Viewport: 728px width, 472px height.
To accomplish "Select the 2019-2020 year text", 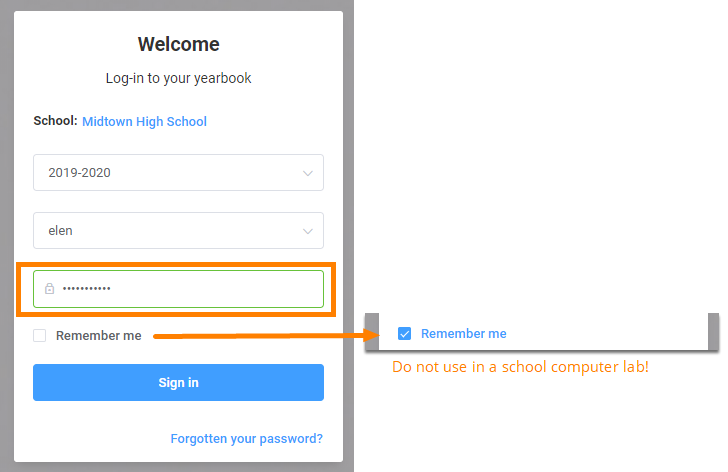I will pos(80,173).
